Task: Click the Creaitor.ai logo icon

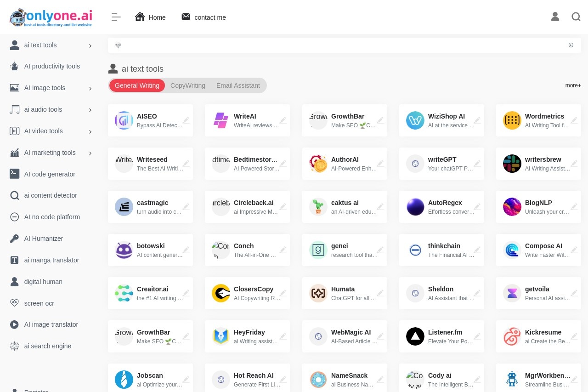Action: (124, 293)
